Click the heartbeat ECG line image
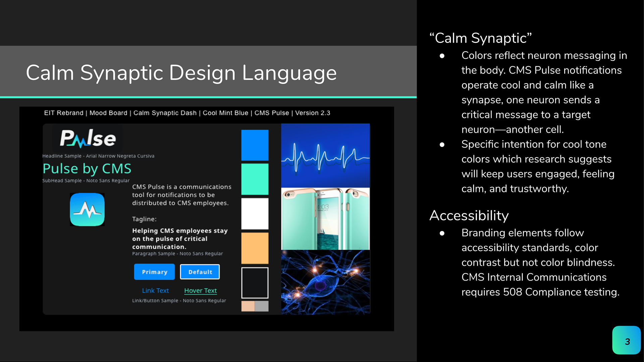Image resolution: width=644 pixels, height=362 pixels. pyautogui.click(x=325, y=156)
